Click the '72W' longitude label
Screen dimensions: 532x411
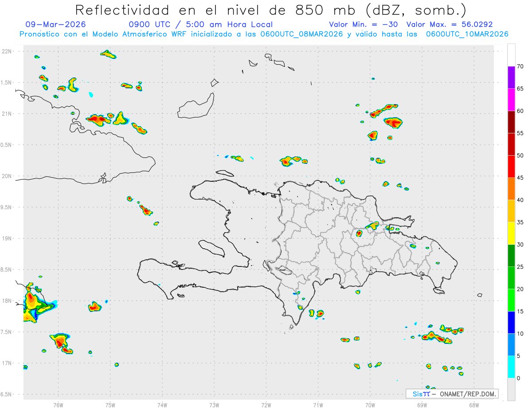pyautogui.click(x=266, y=405)
